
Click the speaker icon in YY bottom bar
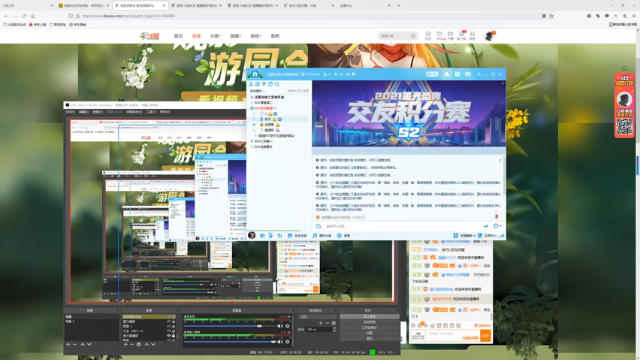coord(262,236)
